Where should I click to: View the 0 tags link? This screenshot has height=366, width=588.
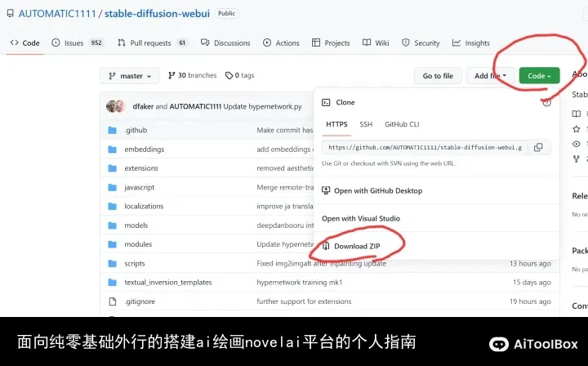[x=239, y=75]
